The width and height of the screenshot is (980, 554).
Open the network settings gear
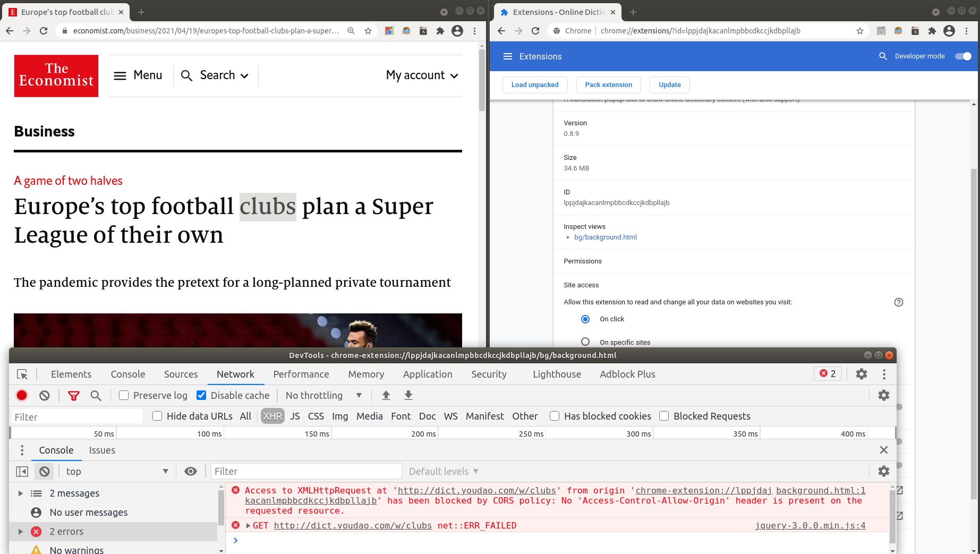click(883, 395)
